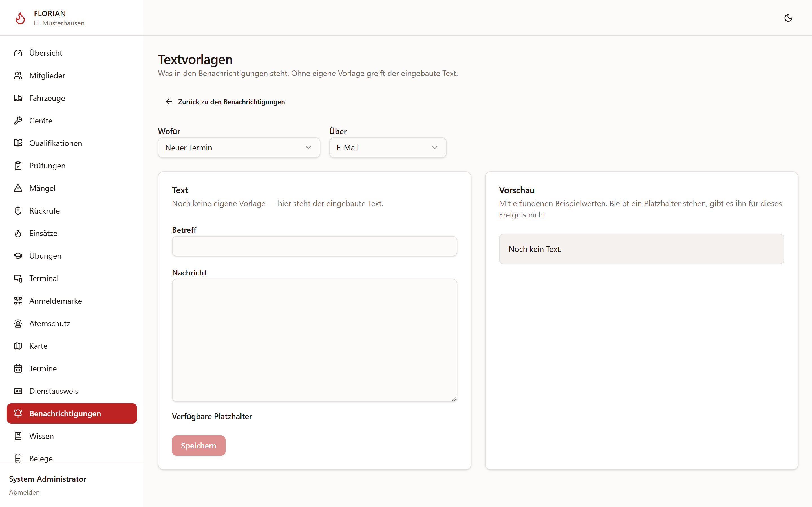Click the Mängel warning triangle icon
Viewport: 812px width, 507px height.
[18, 188]
